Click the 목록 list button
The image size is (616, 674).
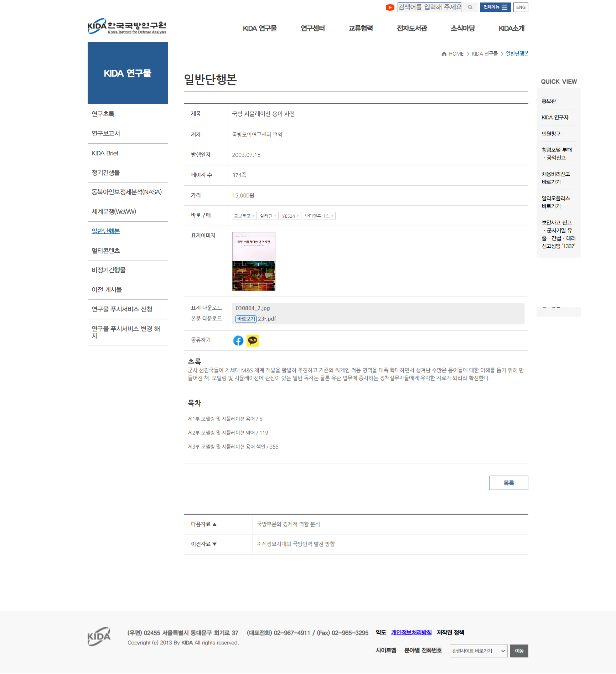pyautogui.click(x=508, y=483)
